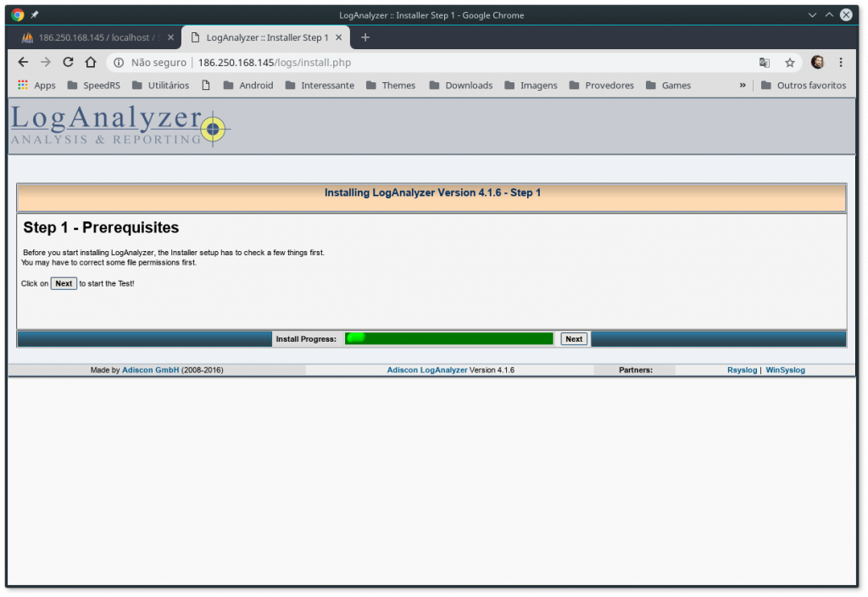Click the Install Progress bar

pyautogui.click(x=449, y=338)
